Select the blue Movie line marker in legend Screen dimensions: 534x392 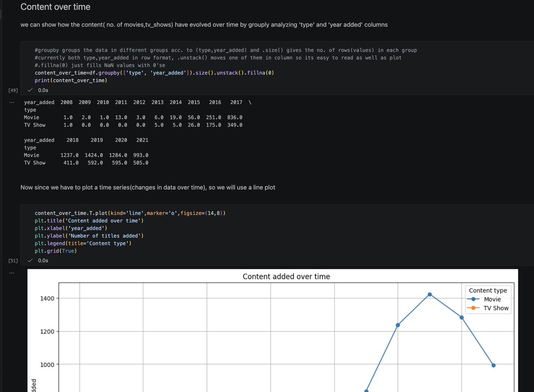474,299
